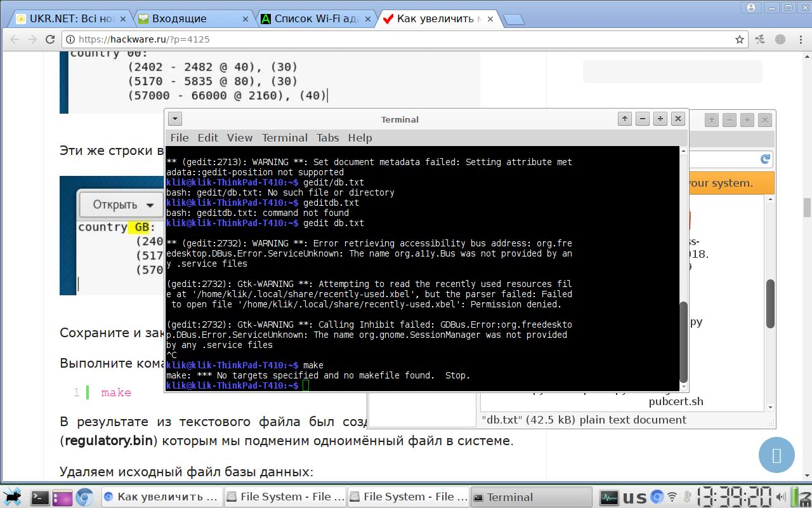Viewport: 812px width, 508px height.
Task: Launch the terminal from the taskbar launcher
Action: coord(41,497)
